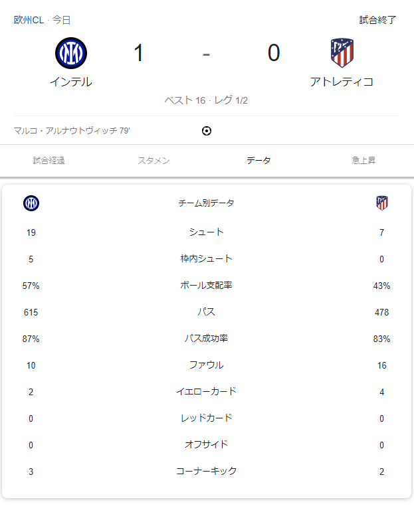414x532 pixels.
Task: Click the コーナーキック stat row label
Action: coord(206,472)
